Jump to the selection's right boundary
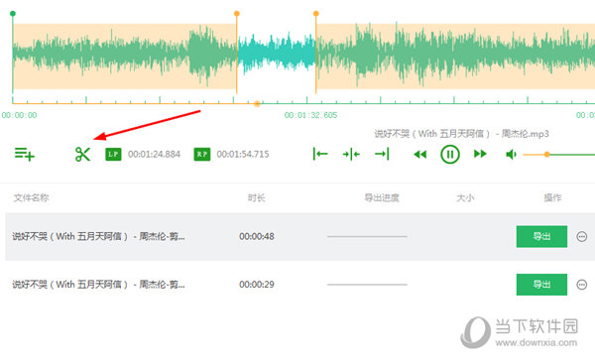The height and width of the screenshot is (364, 595). tap(382, 154)
